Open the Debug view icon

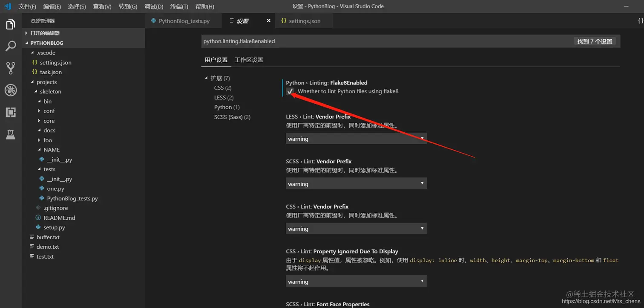11,90
